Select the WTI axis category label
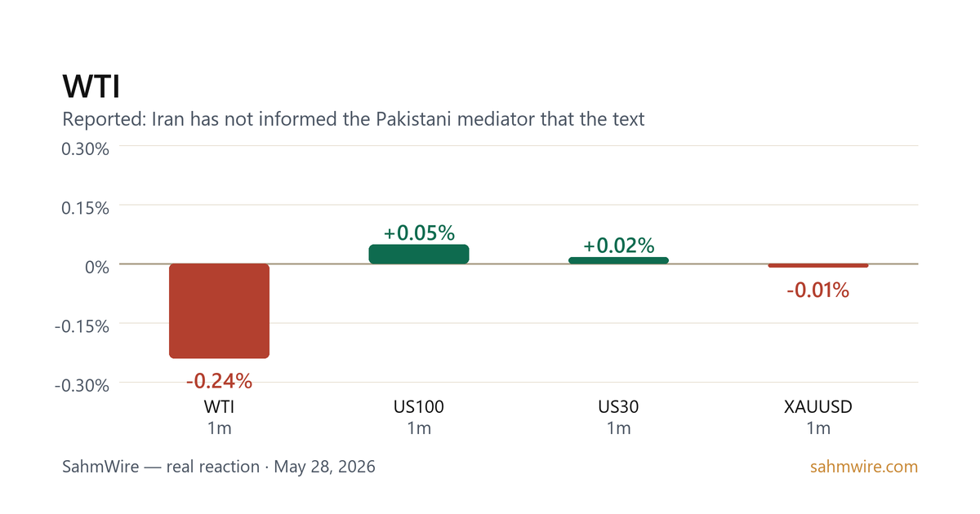This screenshot has height=514, width=980. tap(219, 406)
